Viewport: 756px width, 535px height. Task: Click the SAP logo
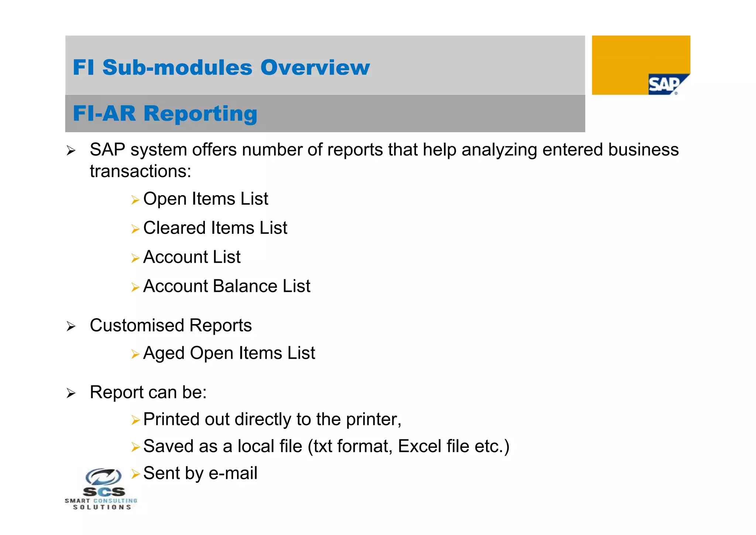641,65
